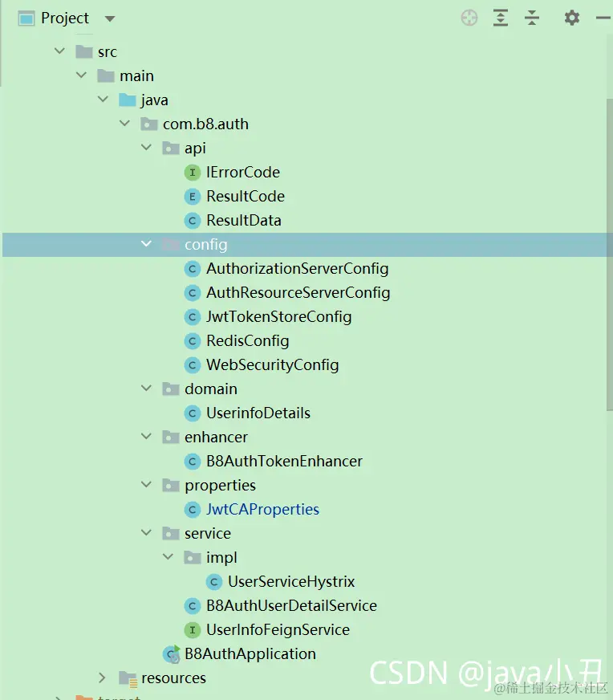Select the UserinfoDetails class name
Viewport: 613px width, 700px height.
(x=258, y=413)
